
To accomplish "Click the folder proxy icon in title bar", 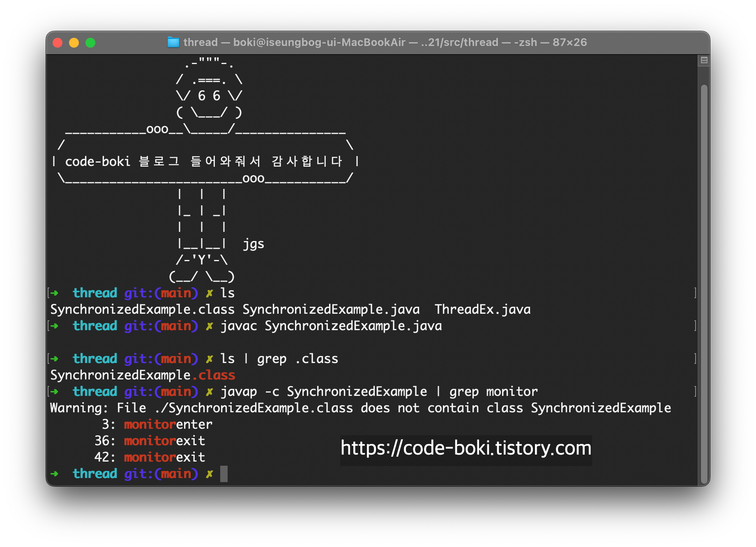I will click(x=173, y=42).
